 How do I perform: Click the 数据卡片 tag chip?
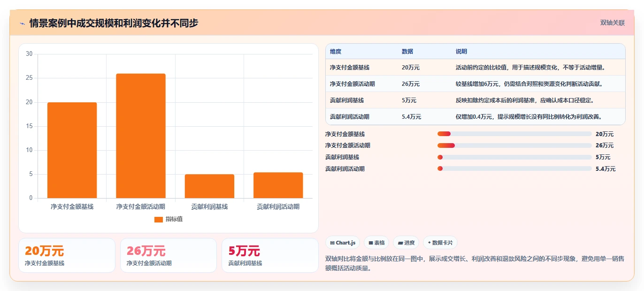pyautogui.click(x=440, y=243)
